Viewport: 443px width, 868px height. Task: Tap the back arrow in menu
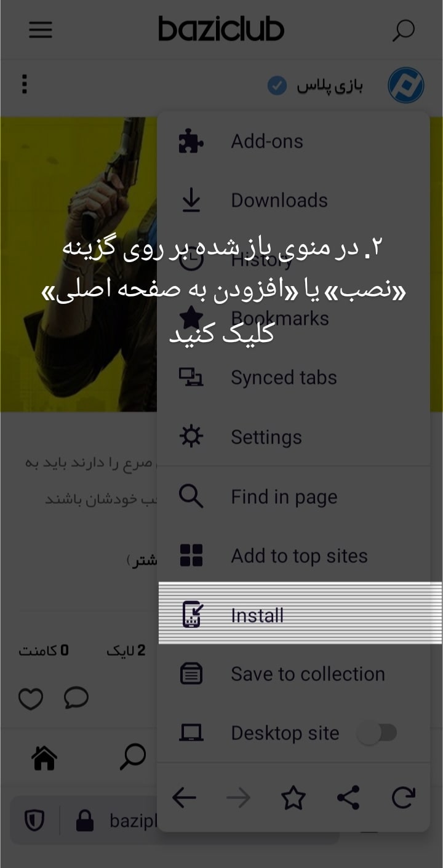click(x=183, y=798)
